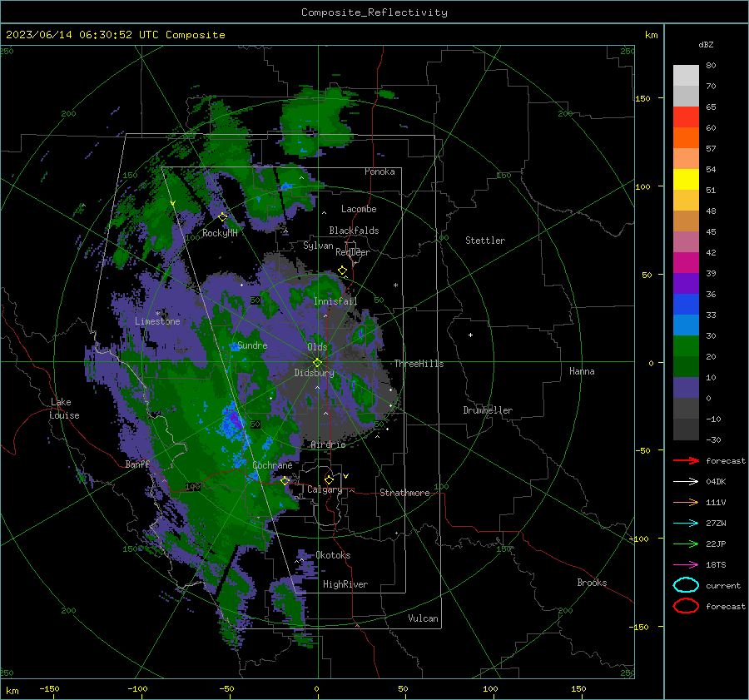Click the Blackfalds city label

(354, 231)
